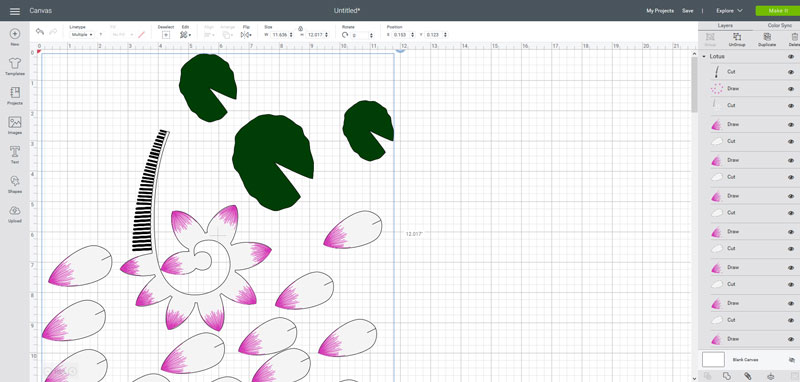Click the Position Y input field
Screen dimensions: 800x382
[433, 35]
